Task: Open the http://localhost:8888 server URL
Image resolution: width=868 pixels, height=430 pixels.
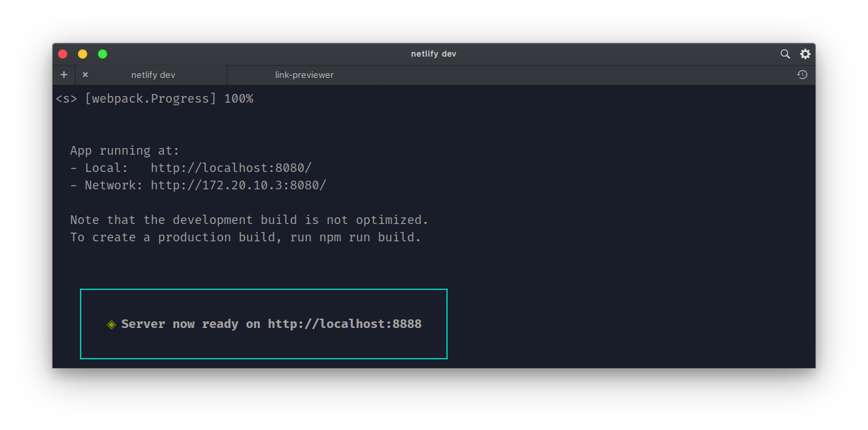Action: pyautogui.click(x=344, y=324)
